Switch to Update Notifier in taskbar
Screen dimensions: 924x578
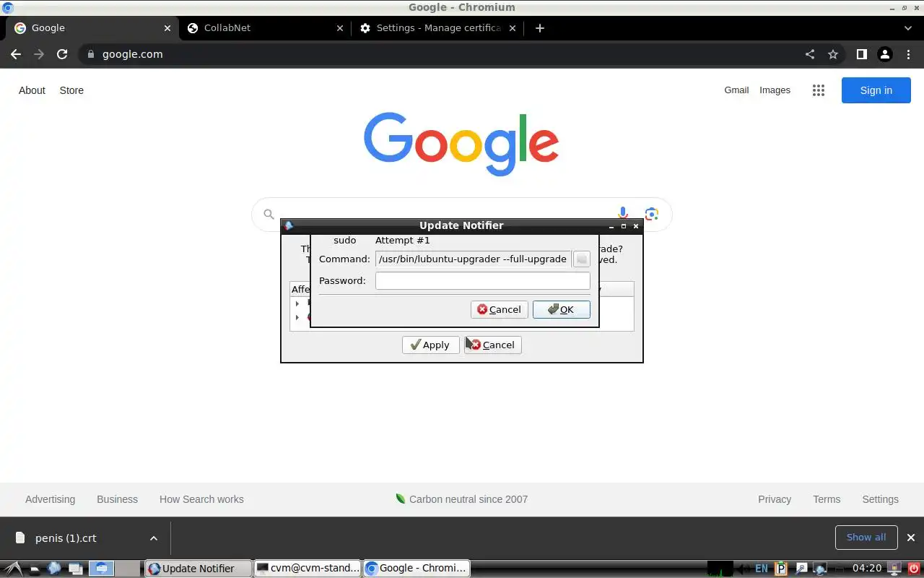[198, 569]
